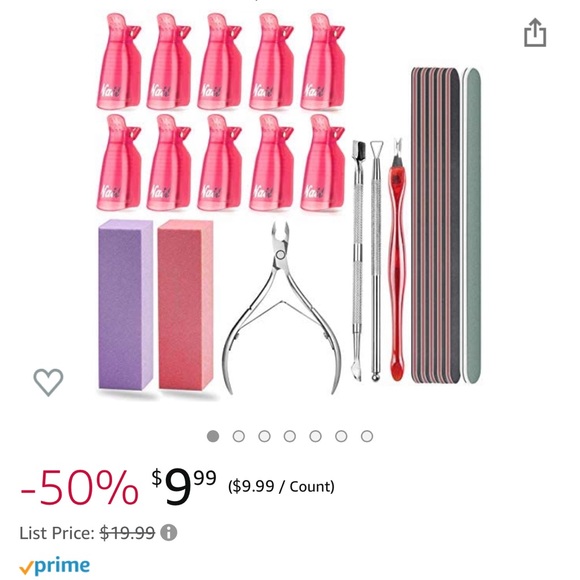The height and width of the screenshot is (580, 580).
Task: Select the first image carousel dot
Action: click(213, 436)
